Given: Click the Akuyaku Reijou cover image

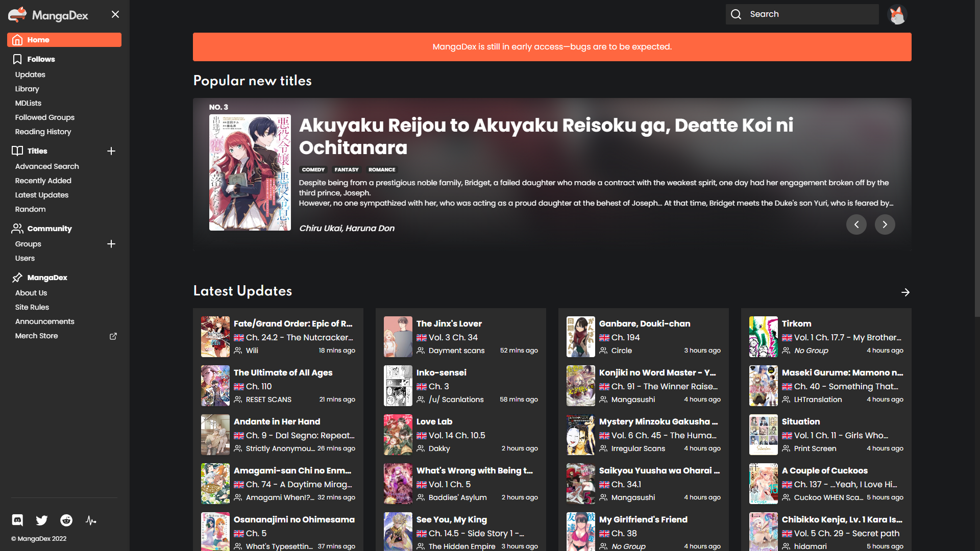Looking at the screenshot, I should pyautogui.click(x=250, y=172).
